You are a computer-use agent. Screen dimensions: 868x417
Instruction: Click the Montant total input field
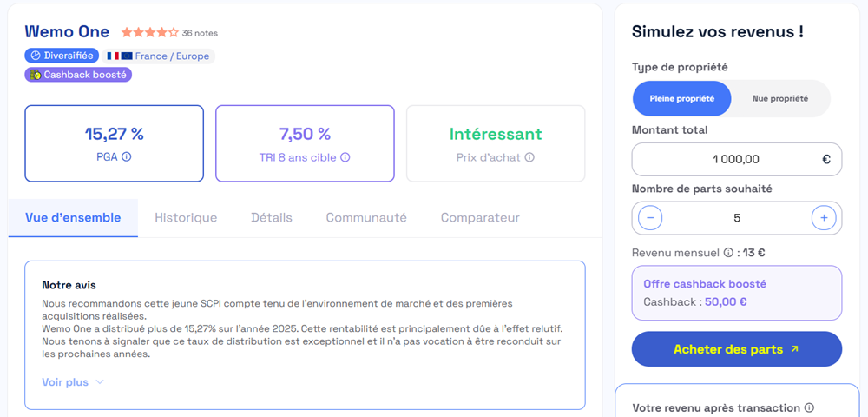coord(737,160)
